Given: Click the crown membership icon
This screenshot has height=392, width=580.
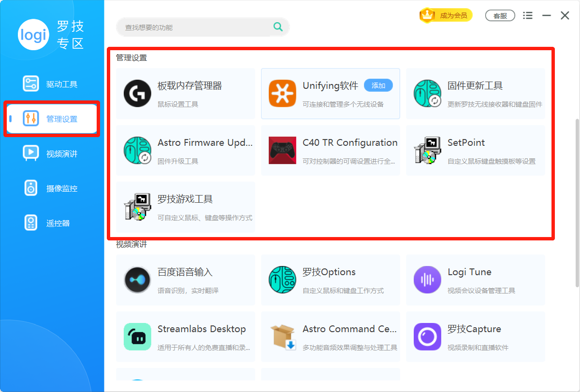Looking at the screenshot, I should pos(427,15).
